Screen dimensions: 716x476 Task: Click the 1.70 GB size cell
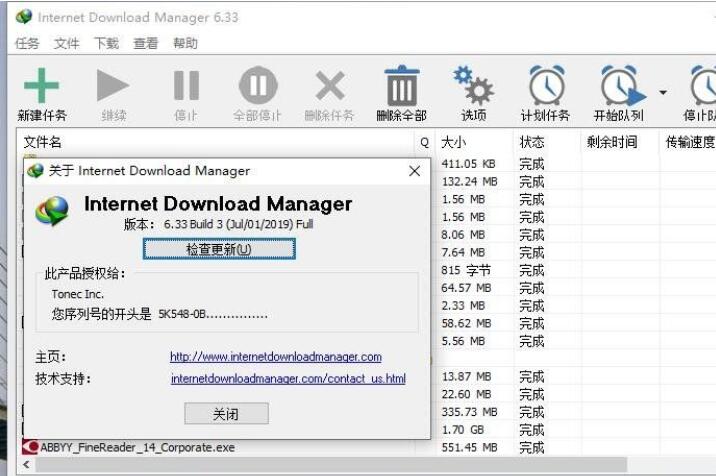click(463, 429)
